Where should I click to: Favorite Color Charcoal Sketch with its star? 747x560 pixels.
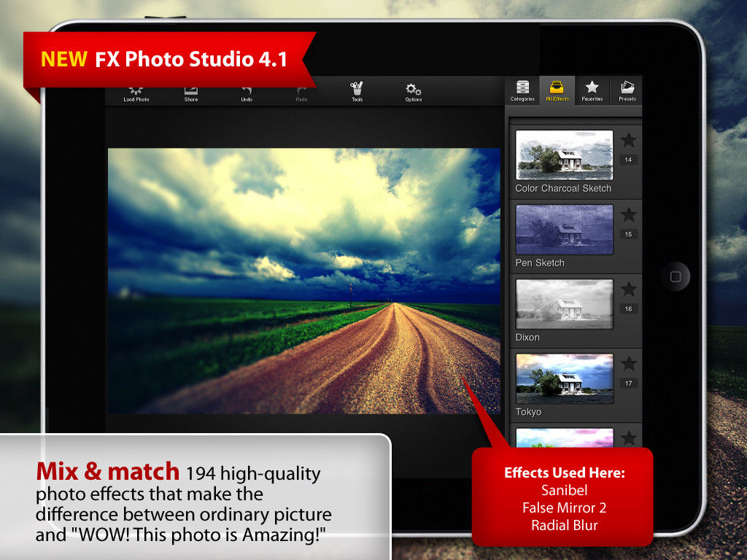628,140
